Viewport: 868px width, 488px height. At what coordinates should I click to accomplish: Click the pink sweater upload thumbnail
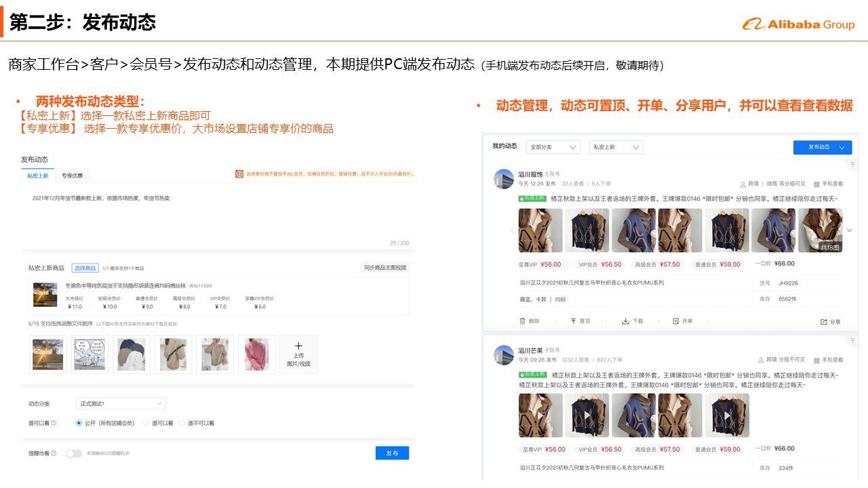(x=257, y=354)
